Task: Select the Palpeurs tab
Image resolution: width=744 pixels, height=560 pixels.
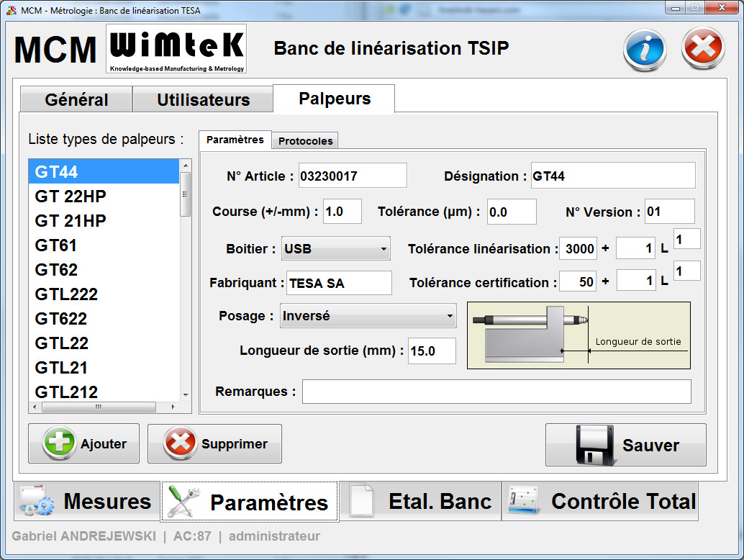Action: (334, 99)
